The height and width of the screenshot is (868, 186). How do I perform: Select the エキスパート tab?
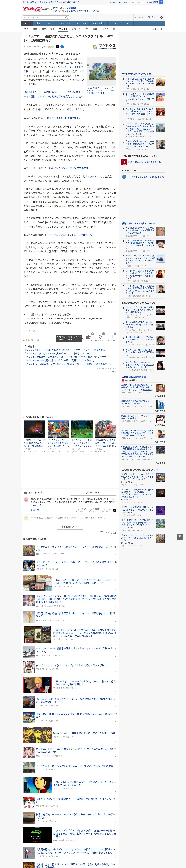(x=64, y=24)
